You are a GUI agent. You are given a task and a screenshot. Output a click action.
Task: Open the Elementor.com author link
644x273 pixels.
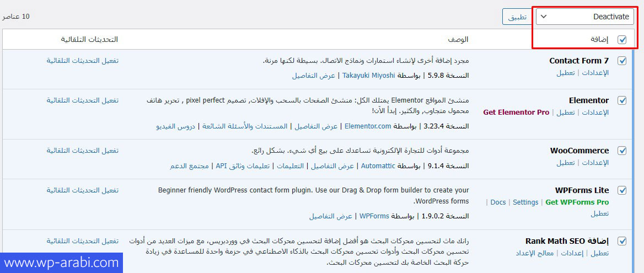(x=368, y=126)
